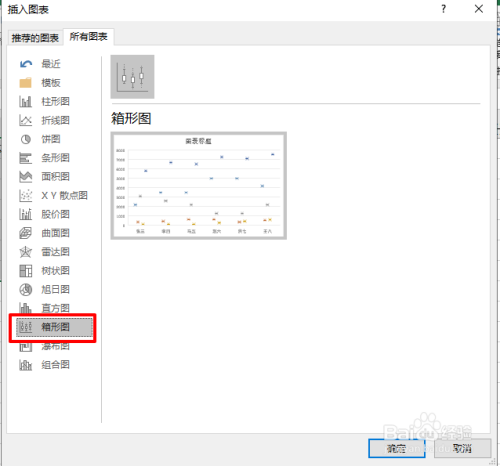
Task: Click the 直方图 list label
Action: click(55, 308)
